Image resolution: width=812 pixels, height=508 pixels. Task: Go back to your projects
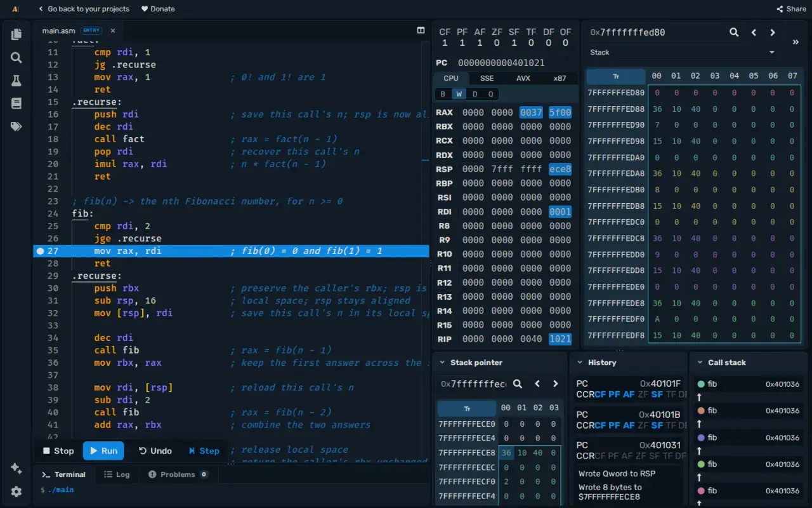point(84,9)
